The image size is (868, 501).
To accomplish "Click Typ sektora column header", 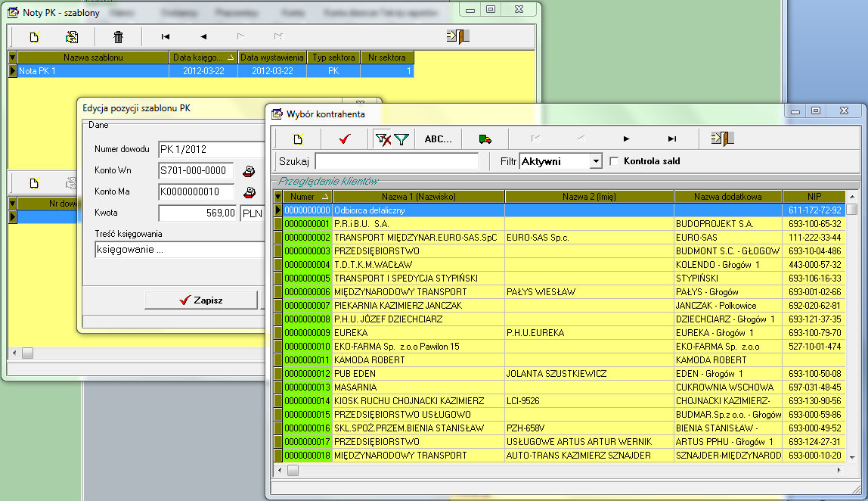I will (333, 58).
